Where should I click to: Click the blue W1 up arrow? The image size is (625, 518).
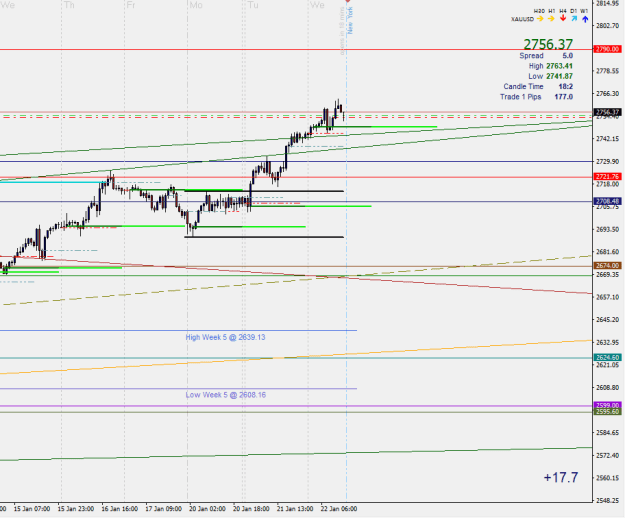tap(585, 19)
